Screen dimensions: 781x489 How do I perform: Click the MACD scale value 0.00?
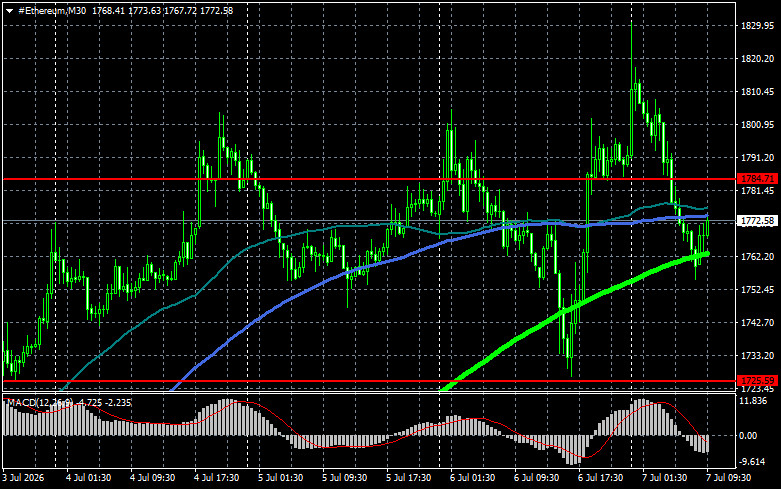point(749,436)
